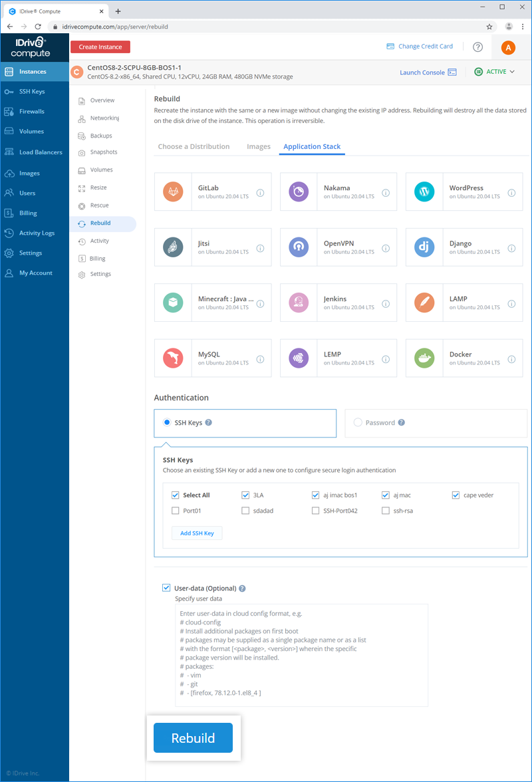Expand the ACTIVE status dropdown
Image resolution: width=532 pixels, height=782 pixels.
495,72
